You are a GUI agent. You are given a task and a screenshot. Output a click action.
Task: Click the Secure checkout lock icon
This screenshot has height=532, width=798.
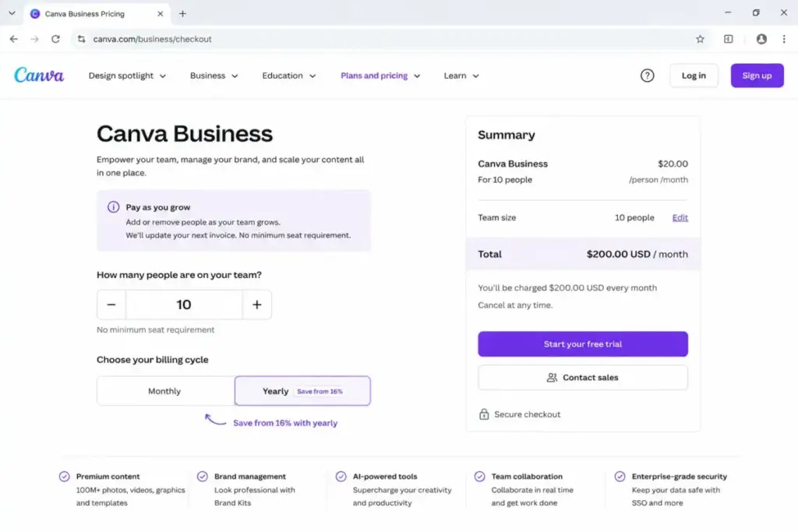tap(483, 414)
